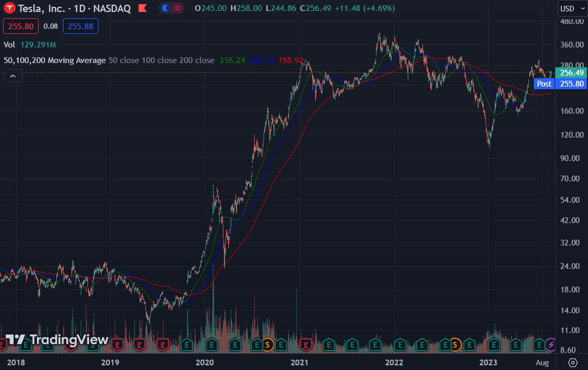
Task: Click the 360.00 price scale label
Action: (572, 45)
